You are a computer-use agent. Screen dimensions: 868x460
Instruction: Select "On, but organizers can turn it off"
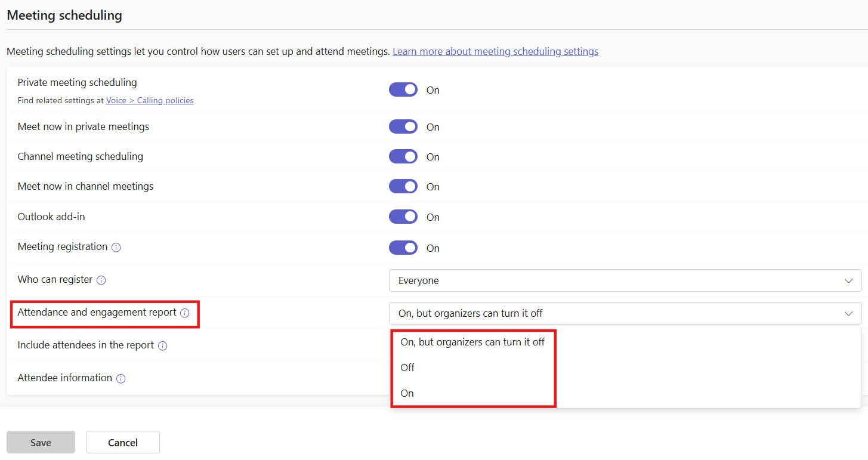click(473, 341)
